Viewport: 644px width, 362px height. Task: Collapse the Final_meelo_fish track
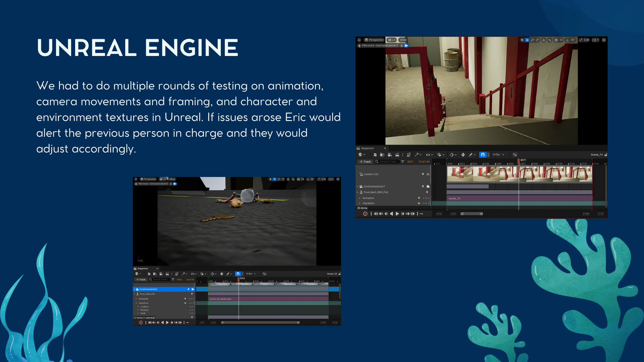pos(135,294)
